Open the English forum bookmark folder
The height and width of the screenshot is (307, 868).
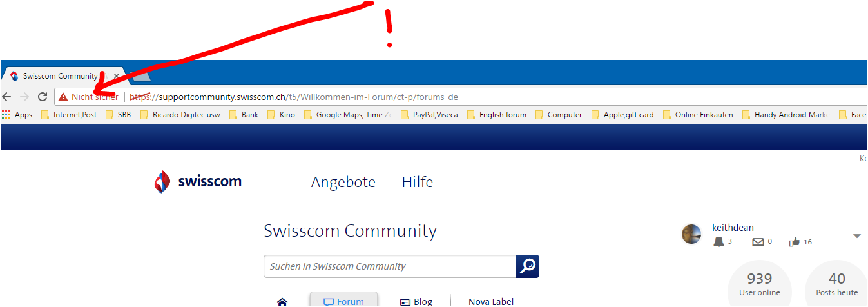click(497, 115)
